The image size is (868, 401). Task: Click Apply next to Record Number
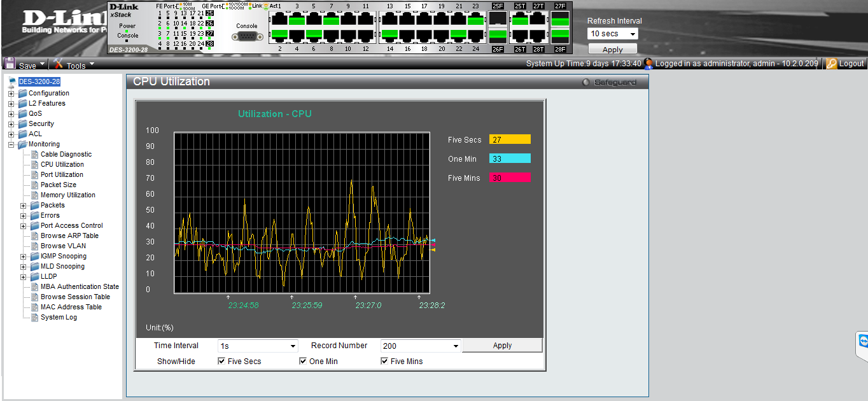[x=502, y=346]
